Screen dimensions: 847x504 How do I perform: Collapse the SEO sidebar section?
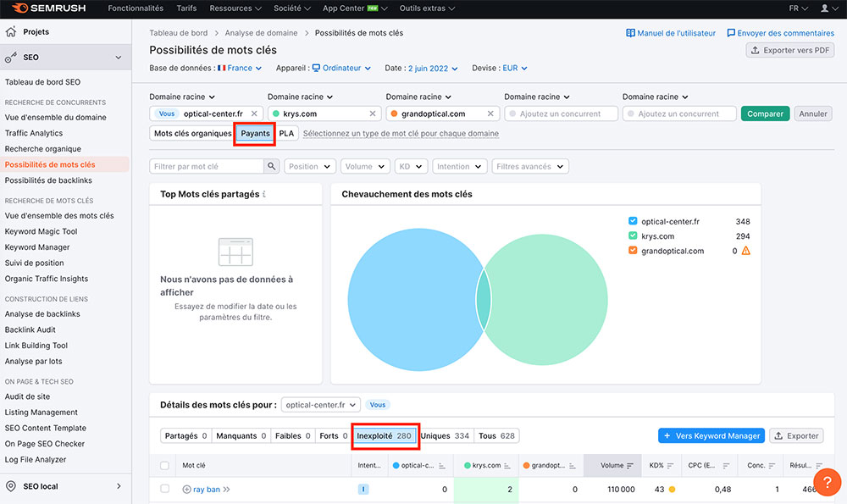click(x=119, y=58)
